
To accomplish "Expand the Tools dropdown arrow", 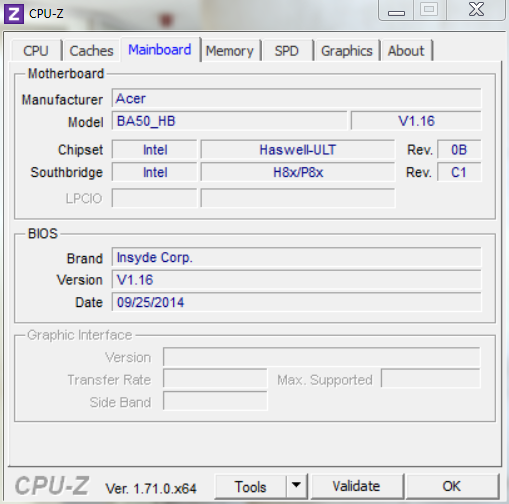I will click(296, 487).
